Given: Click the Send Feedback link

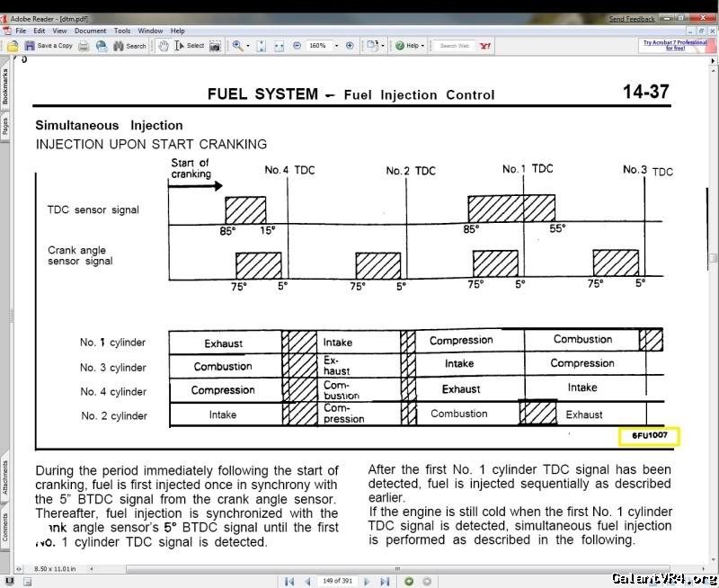Looking at the screenshot, I should coord(632,19).
